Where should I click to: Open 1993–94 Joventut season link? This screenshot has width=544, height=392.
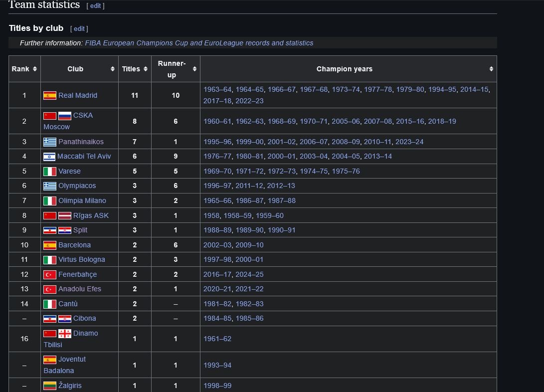(217, 365)
